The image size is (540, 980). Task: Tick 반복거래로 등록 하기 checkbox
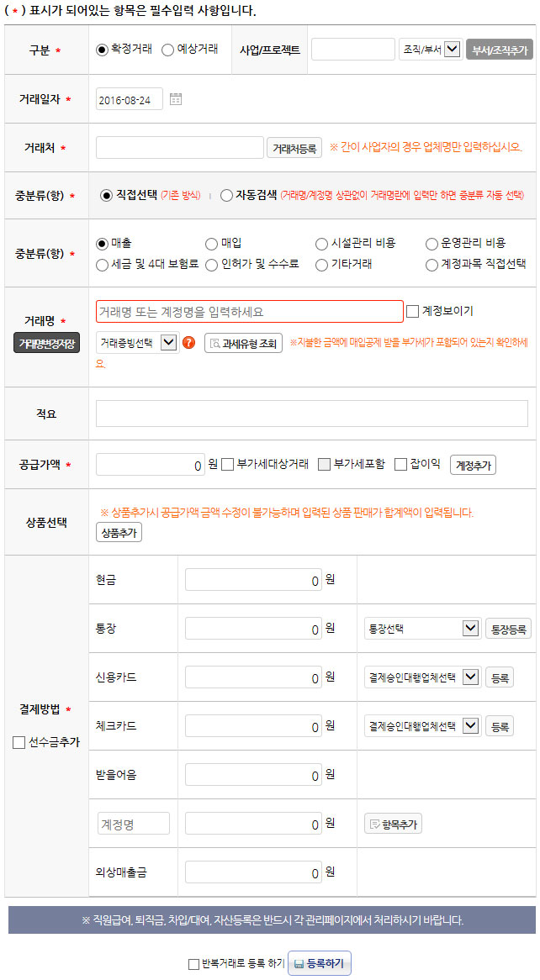[194, 964]
